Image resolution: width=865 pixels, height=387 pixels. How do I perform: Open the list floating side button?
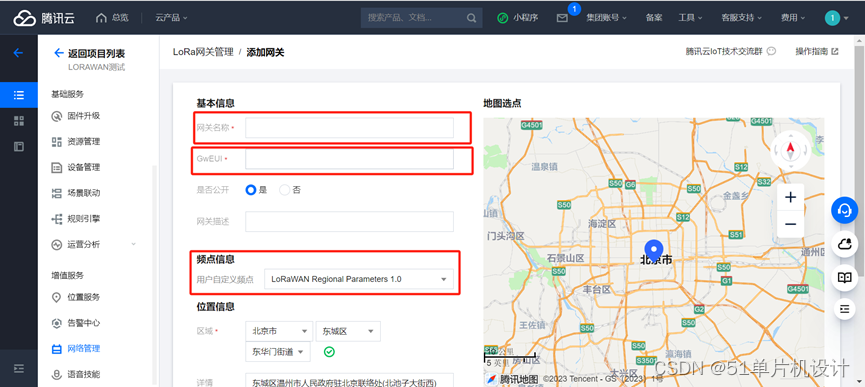pos(845,309)
